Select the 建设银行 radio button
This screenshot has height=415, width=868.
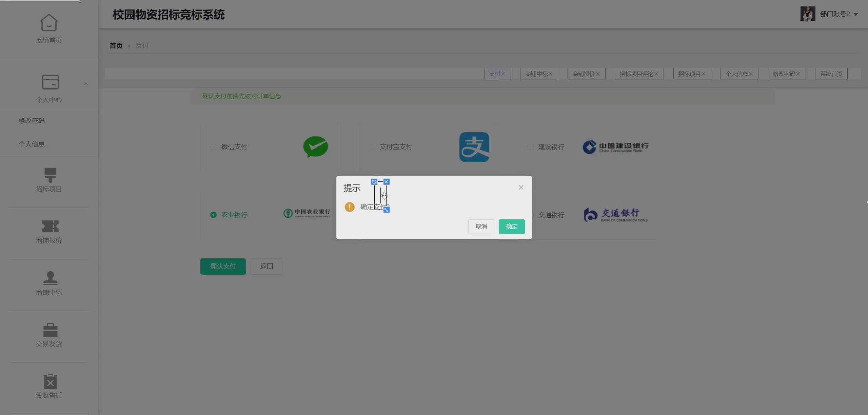(x=530, y=147)
